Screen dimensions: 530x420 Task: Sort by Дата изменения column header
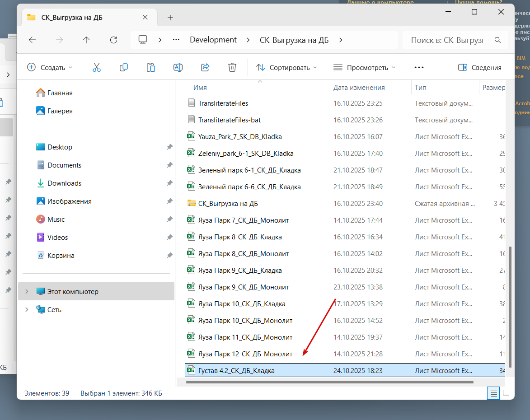359,88
